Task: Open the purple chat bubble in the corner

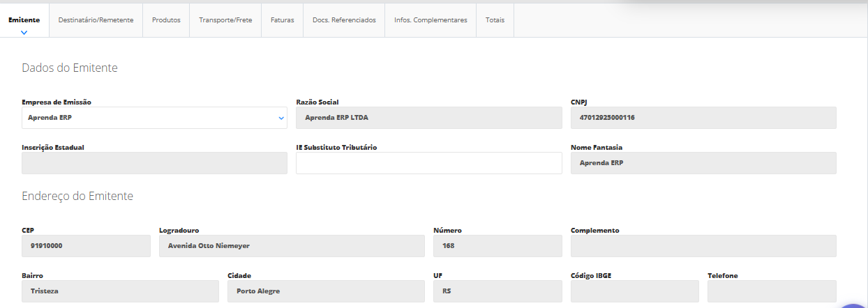Action: pos(855,303)
